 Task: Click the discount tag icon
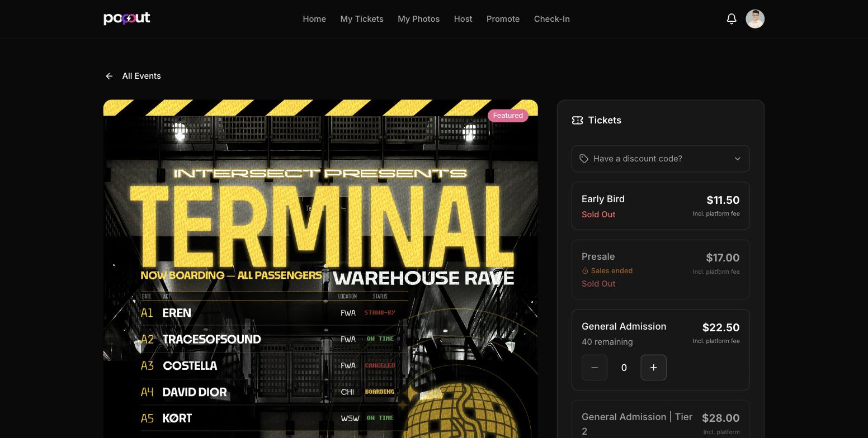[x=584, y=159]
